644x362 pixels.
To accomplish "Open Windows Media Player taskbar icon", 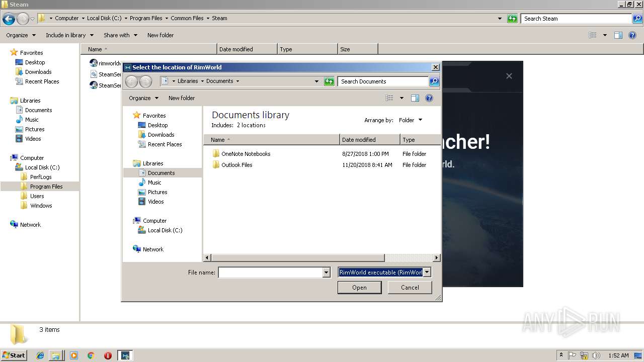I will point(74,355).
